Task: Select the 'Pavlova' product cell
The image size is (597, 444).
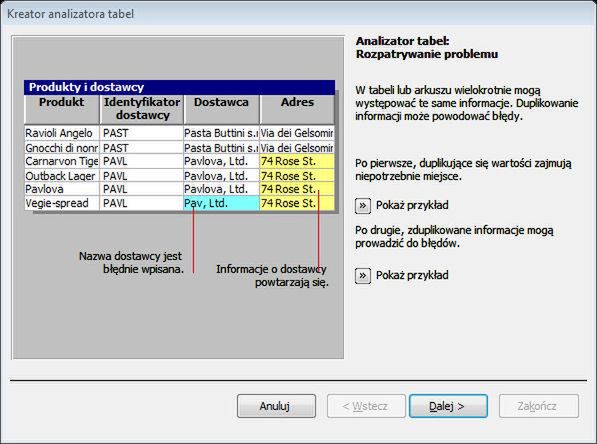Action: [62, 189]
